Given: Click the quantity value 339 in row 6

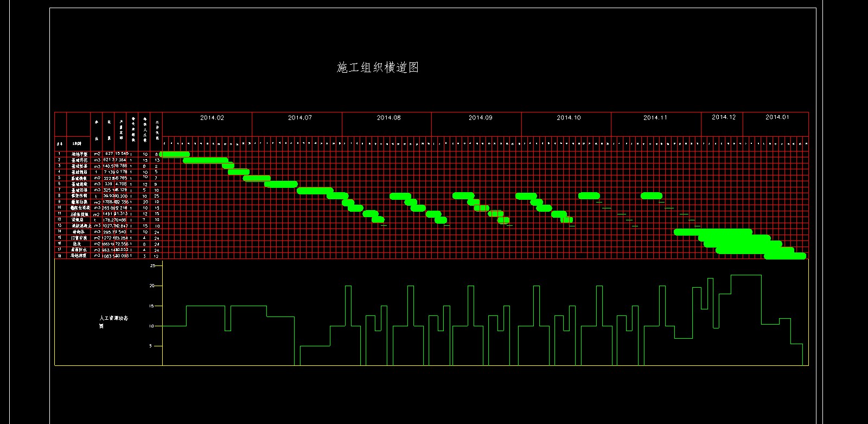Looking at the screenshot, I should point(108,184).
